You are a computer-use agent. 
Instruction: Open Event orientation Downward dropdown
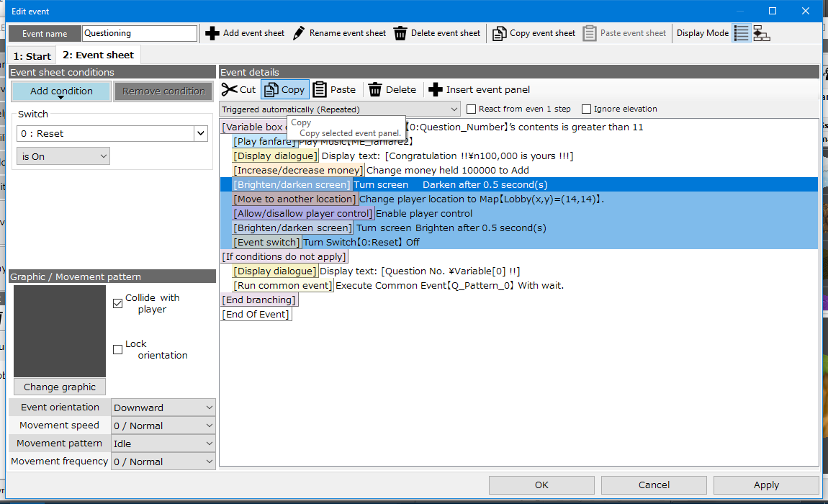pyautogui.click(x=163, y=408)
